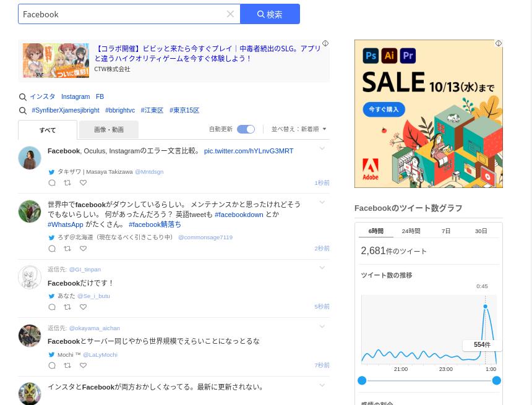Viewport: 532px width, 405px height.
Task: Switch to the 画像・動画 tab
Action: coord(109,130)
